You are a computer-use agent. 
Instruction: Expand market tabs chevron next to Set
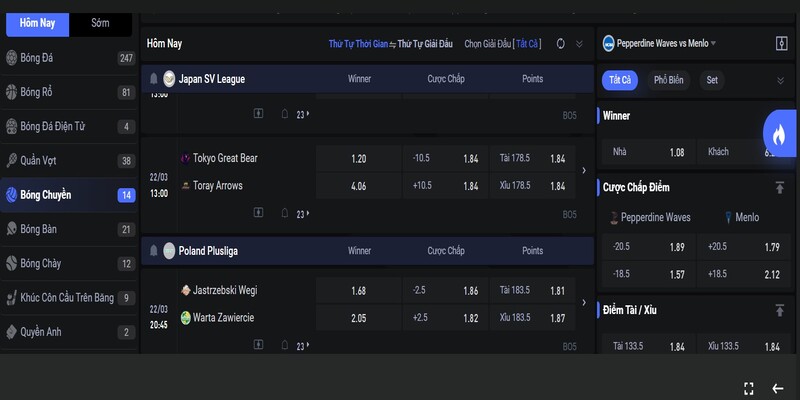[780, 80]
